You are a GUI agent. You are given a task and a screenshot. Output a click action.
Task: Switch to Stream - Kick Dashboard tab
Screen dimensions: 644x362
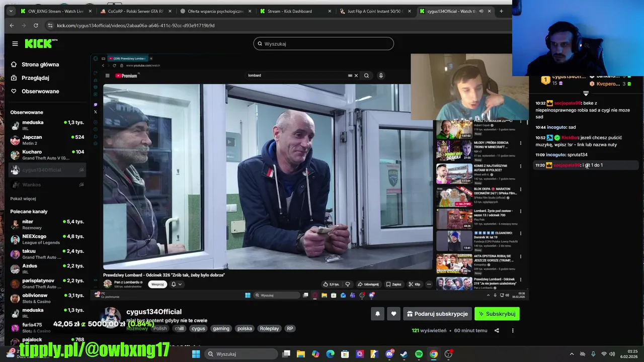[295, 11]
